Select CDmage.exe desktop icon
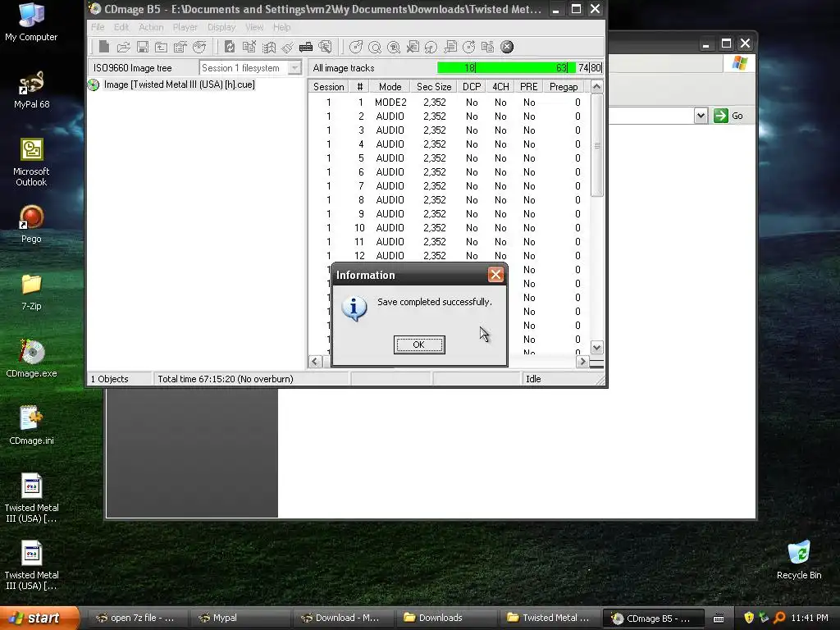Image resolution: width=840 pixels, height=630 pixels. pos(32,358)
